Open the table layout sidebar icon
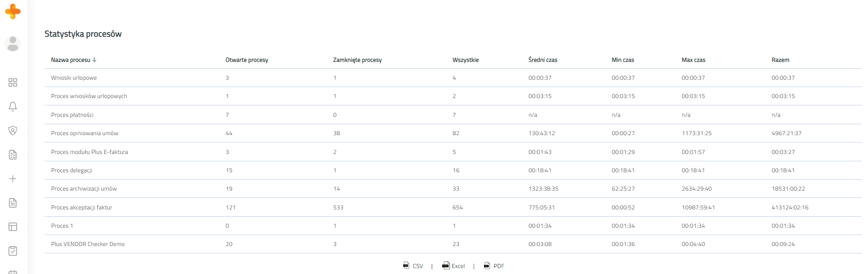 click(x=13, y=227)
